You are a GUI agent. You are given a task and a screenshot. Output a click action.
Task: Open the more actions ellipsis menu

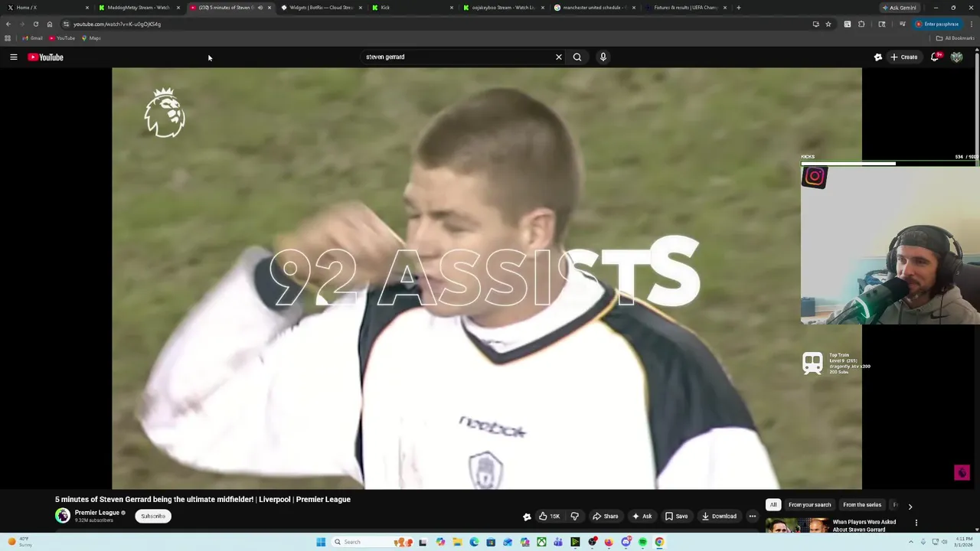(753, 516)
